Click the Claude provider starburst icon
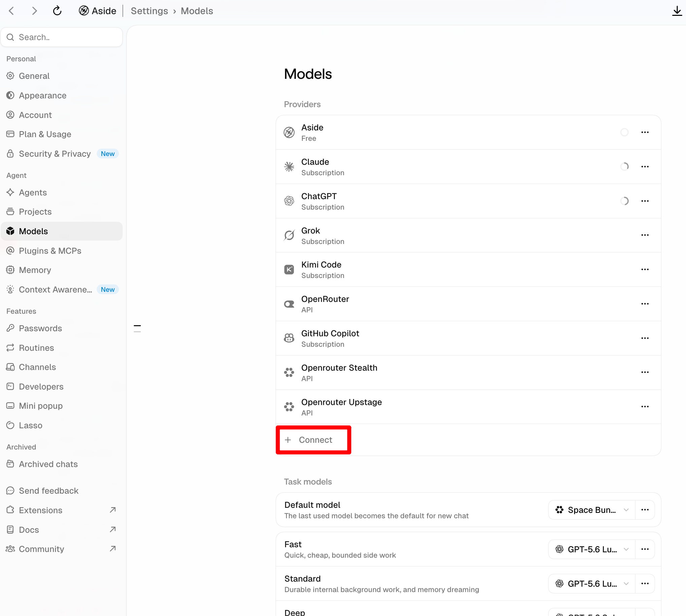The width and height of the screenshot is (686, 616). (289, 167)
